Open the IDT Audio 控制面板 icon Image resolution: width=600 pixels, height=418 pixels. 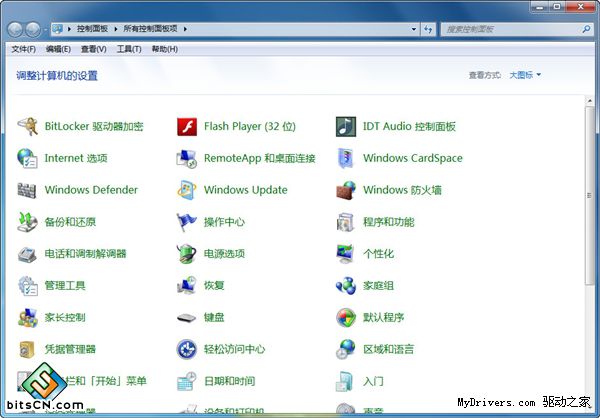point(346,126)
